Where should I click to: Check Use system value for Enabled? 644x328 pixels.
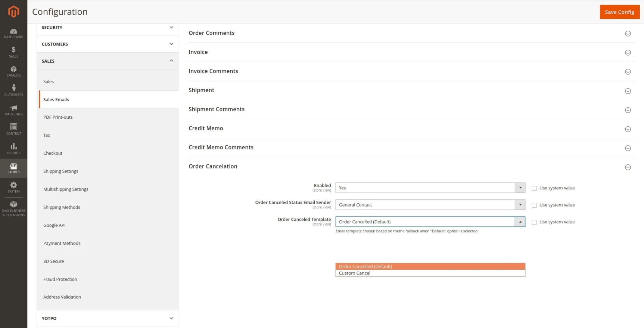tap(534, 188)
